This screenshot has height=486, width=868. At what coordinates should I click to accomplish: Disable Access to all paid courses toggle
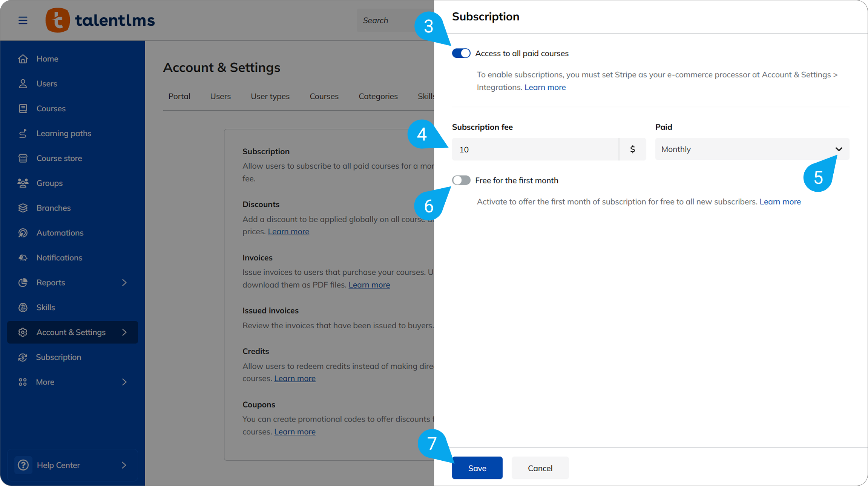pyautogui.click(x=461, y=53)
